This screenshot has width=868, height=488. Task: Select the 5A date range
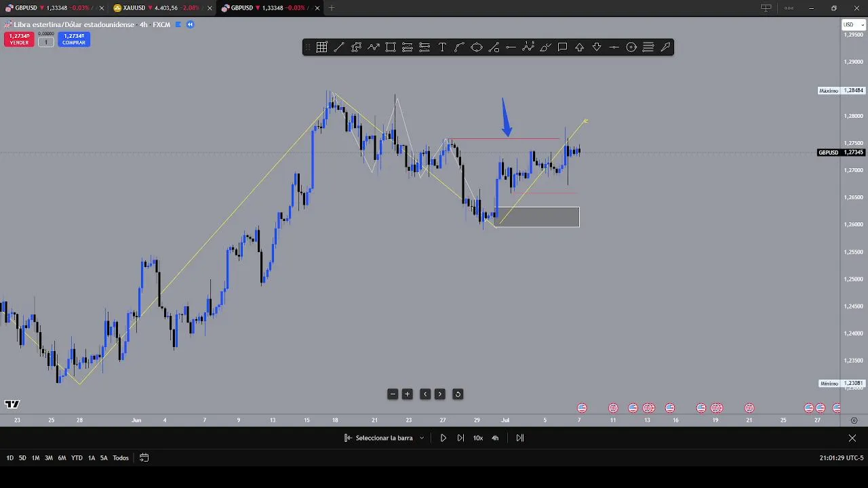104,458
